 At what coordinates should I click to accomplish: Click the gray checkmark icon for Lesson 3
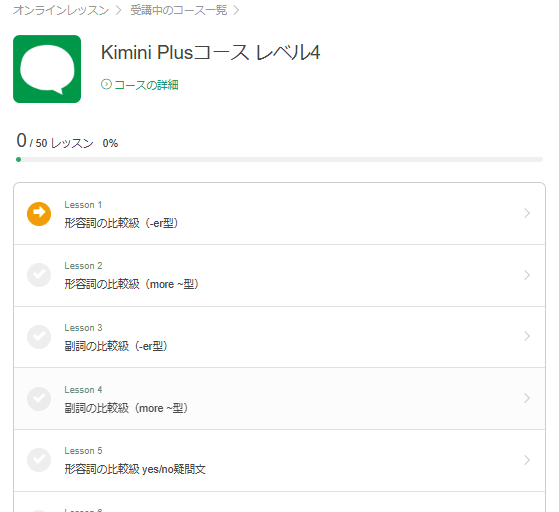(39, 337)
